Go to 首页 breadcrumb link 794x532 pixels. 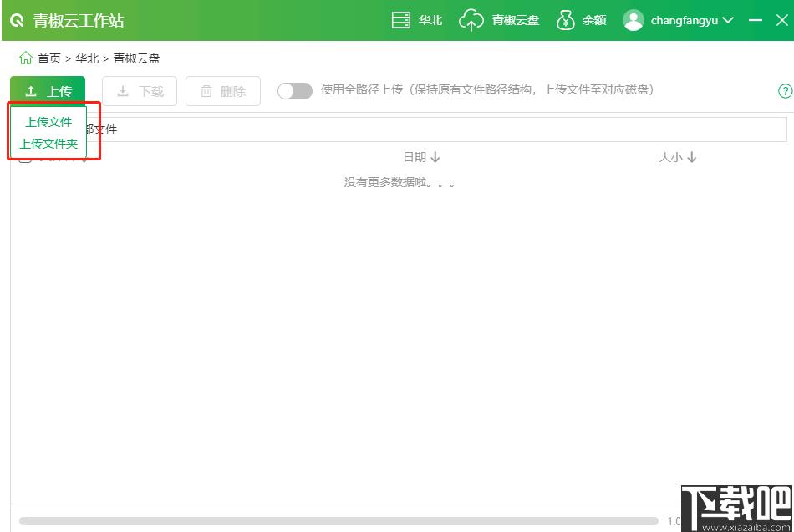click(x=49, y=58)
